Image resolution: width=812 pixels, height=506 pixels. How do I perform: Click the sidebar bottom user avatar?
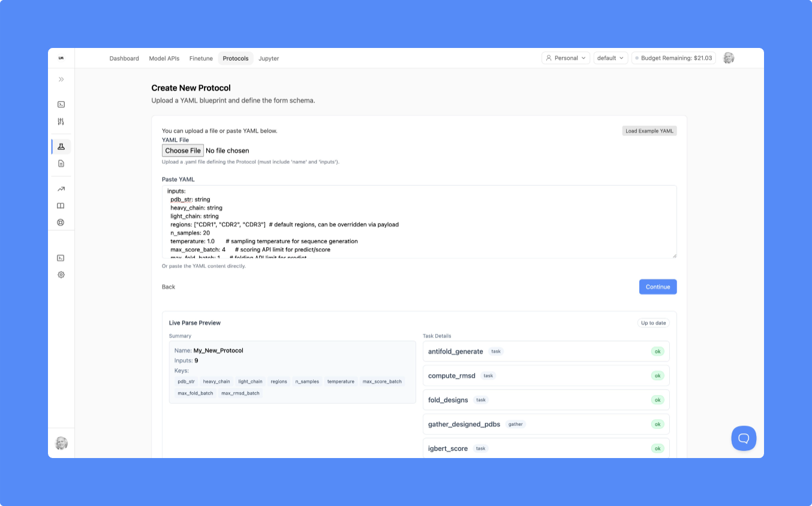coord(61,443)
